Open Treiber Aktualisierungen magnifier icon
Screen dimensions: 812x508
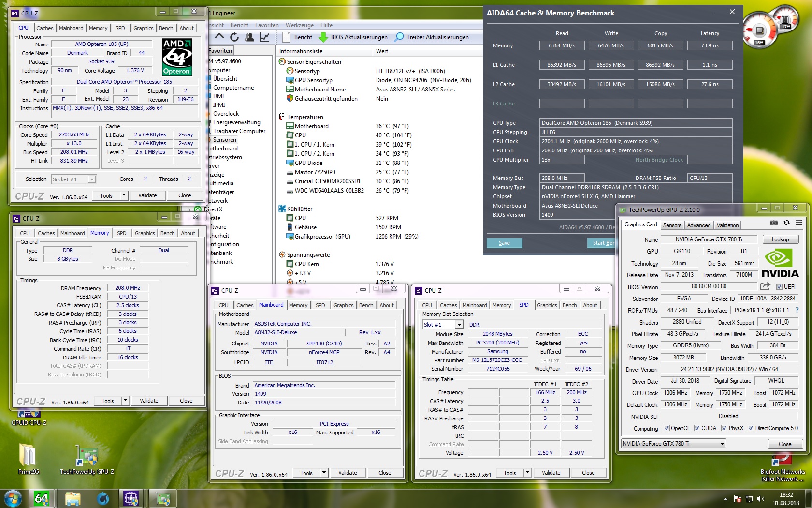coord(399,37)
